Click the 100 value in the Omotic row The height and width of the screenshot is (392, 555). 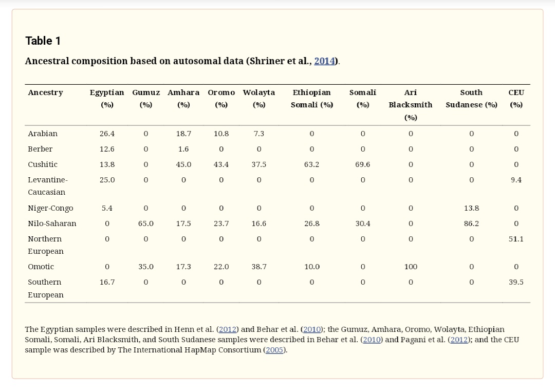(x=411, y=267)
